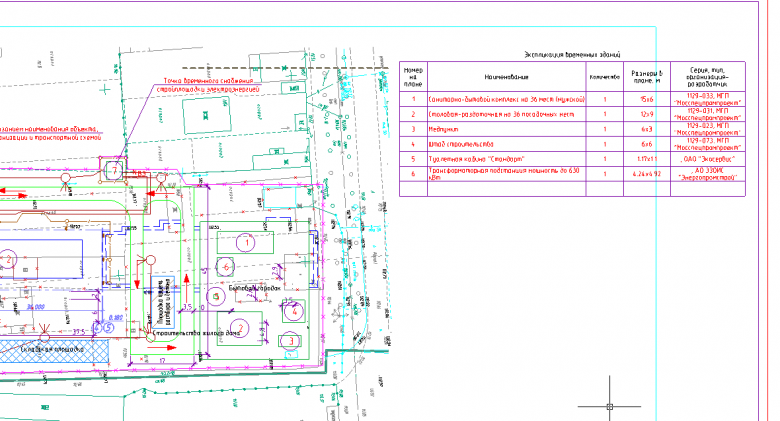Select the red note "Точка временного снабжения"
780x421 pixels.
208,81
